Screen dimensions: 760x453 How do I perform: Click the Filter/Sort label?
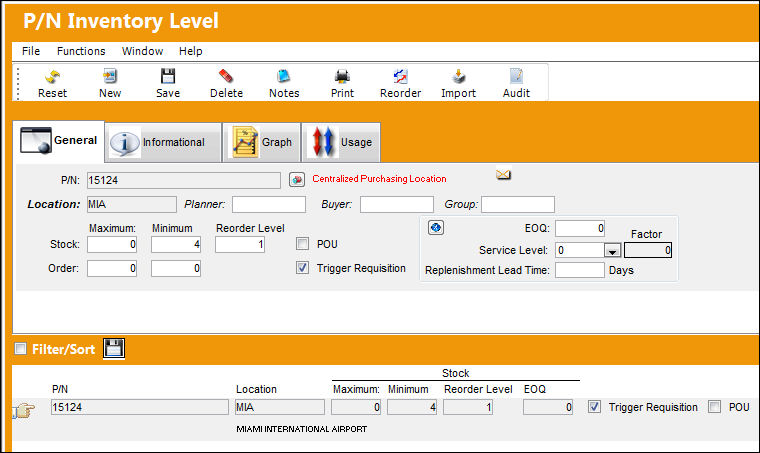pos(63,349)
